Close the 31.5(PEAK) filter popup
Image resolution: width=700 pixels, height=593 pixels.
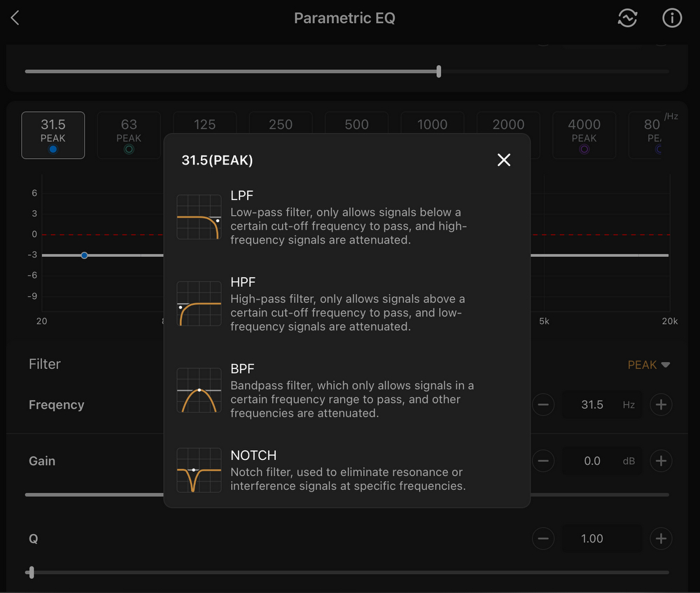pos(504,160)
